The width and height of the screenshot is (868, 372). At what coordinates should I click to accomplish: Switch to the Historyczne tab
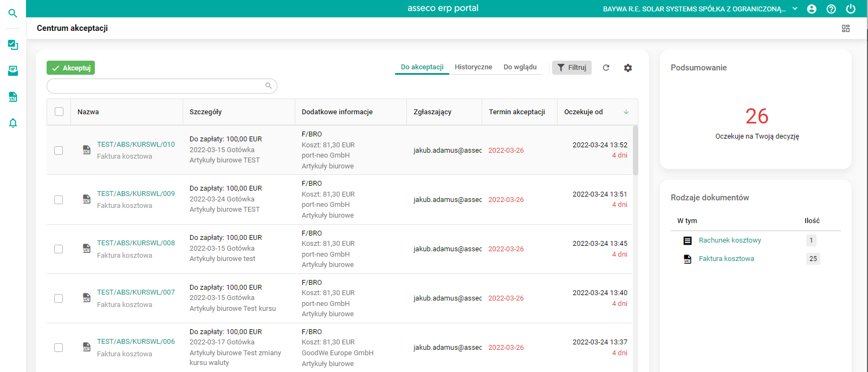pyautogui.click(x=473, y=67)
